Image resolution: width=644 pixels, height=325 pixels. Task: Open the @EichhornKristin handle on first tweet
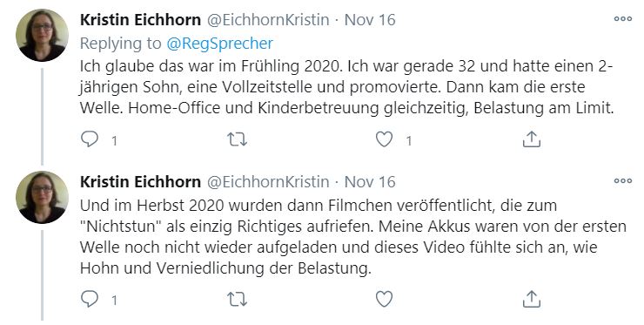point(268,20)
